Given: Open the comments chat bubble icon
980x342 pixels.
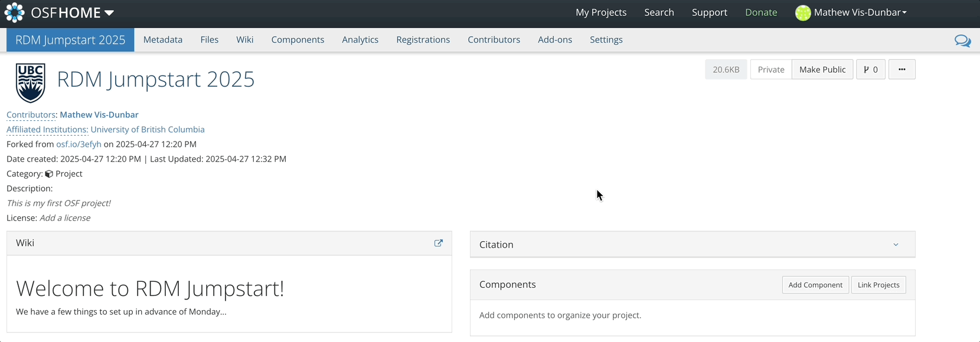Looking at the screenshot, I should [x=962, y=41].
